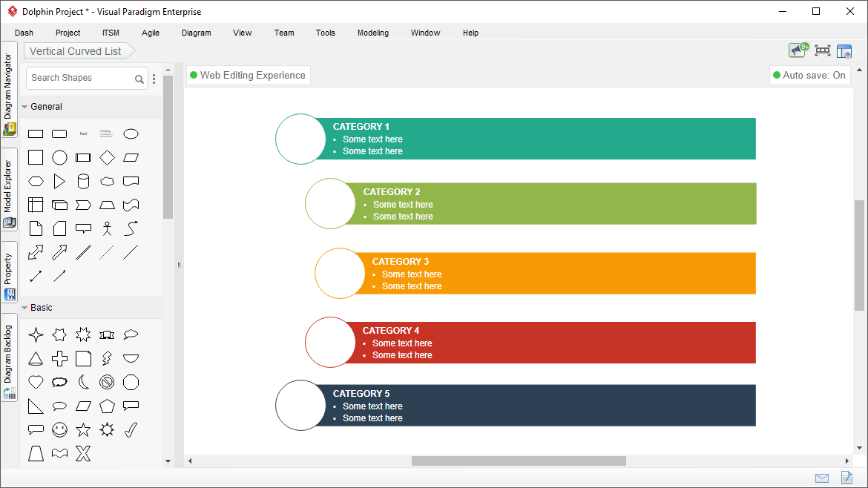This screenshot has height=488, width=868.
Task: Toggle the Auto save: On indicator
Action: coord(809,75)
